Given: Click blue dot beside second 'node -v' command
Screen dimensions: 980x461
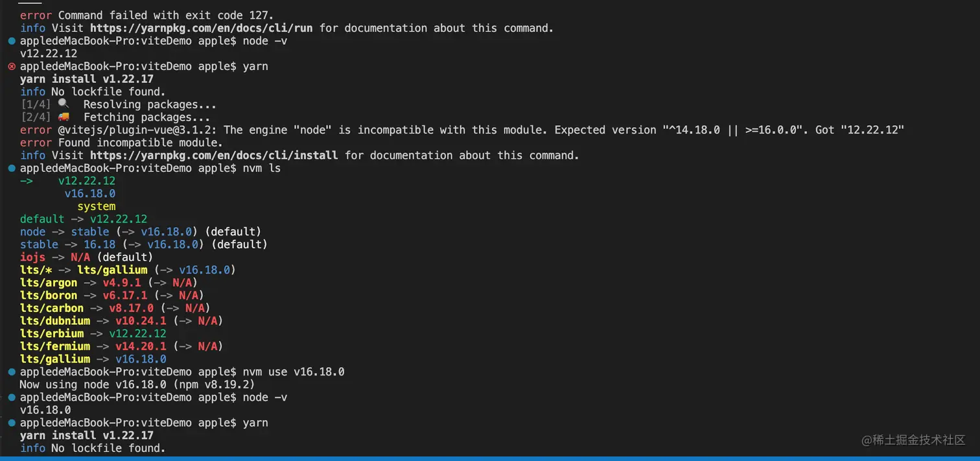Looking at the screenshot, I should tap(12, 397).
